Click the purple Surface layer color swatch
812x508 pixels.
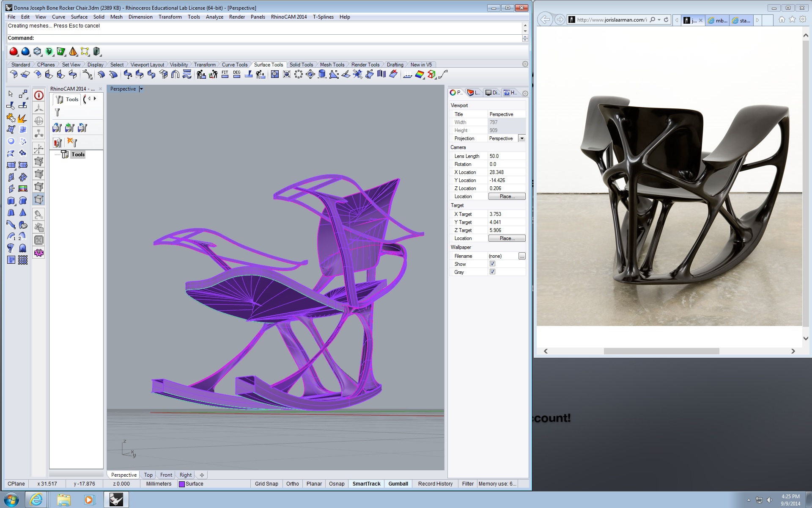click(x=182, y=484)
